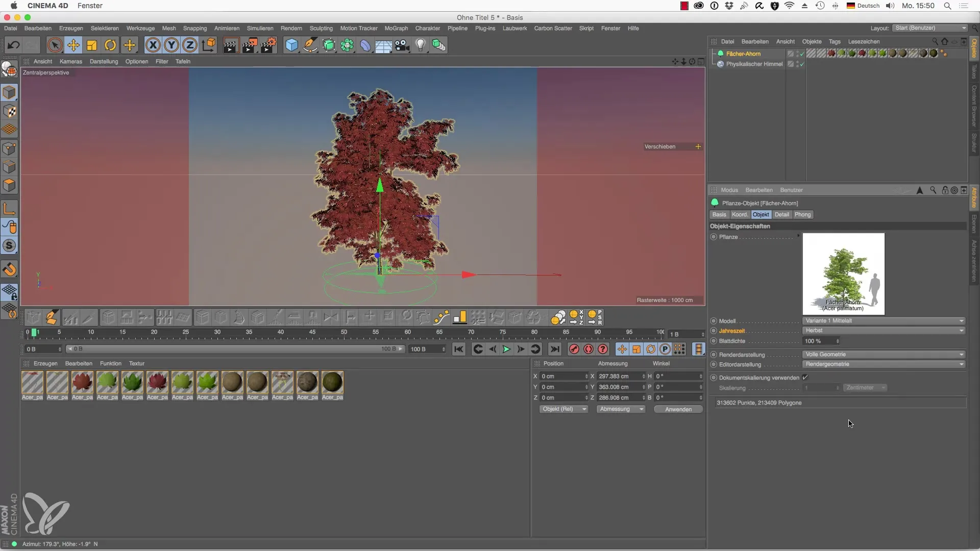Open render settings icon

268,45
